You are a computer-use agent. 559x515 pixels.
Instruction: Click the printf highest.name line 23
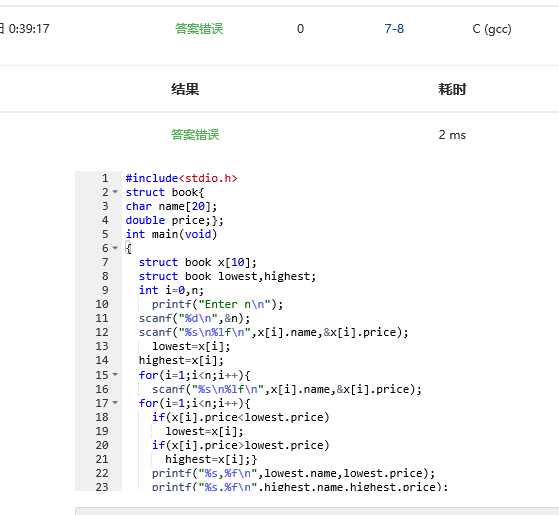[300, 486]
